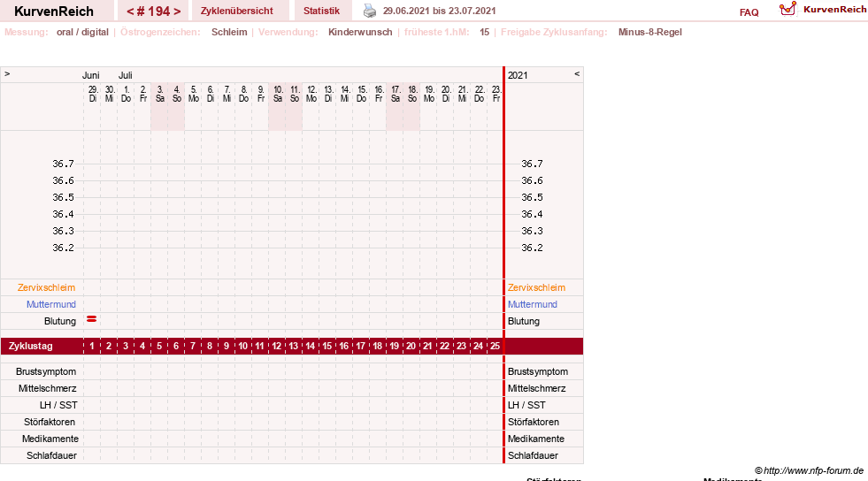Select date column 10. Sa
The image size is (868, 481).
coord(277,94)
